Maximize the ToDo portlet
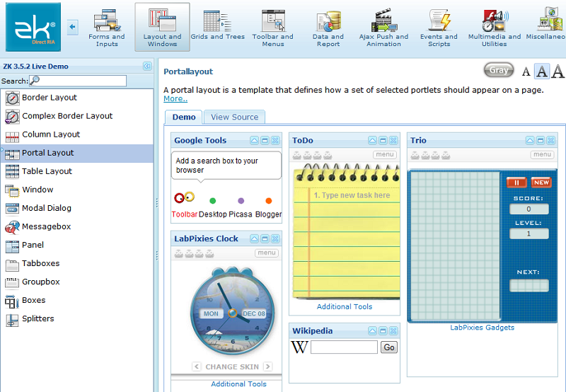566x392 pixels. tap(383, 140)
